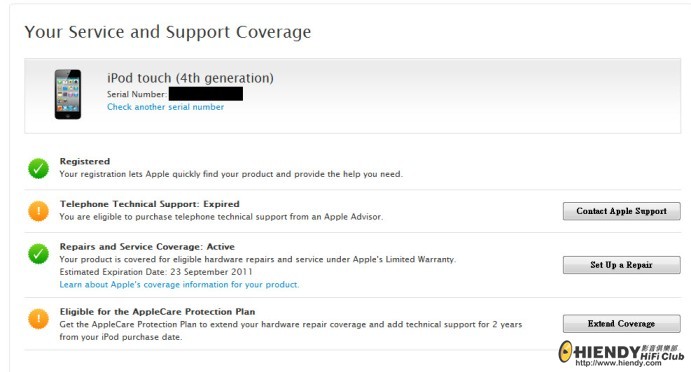This screenshot has height=372, width=691.
Task: Click the blacked-out serial number field
Action: click(x=206, y=94)
